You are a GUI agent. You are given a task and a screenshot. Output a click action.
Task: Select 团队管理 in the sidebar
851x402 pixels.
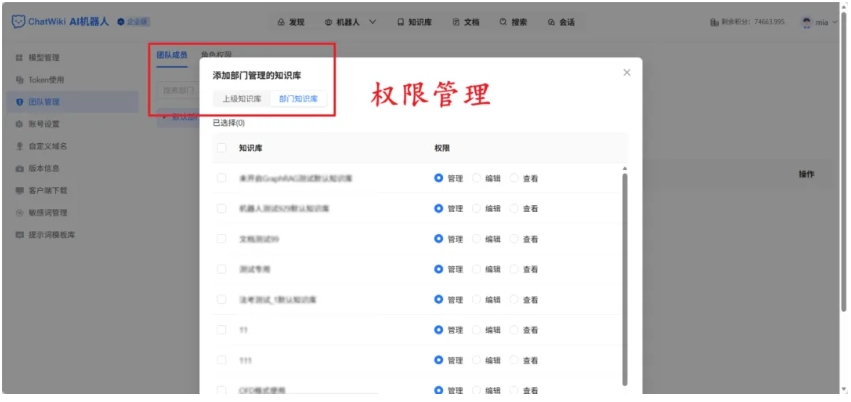[72, 102]
